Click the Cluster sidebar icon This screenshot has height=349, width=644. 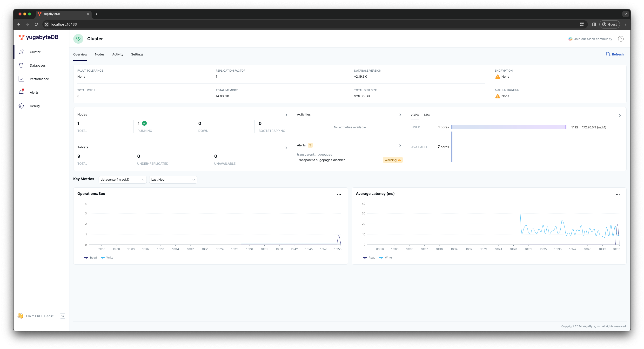coord(21,52)
